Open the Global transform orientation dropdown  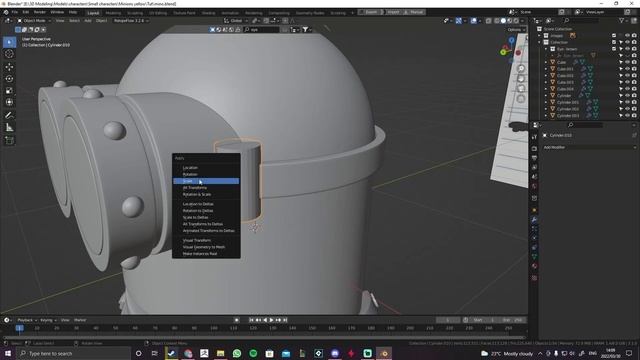pyautogui.click(x=236, y=20)
